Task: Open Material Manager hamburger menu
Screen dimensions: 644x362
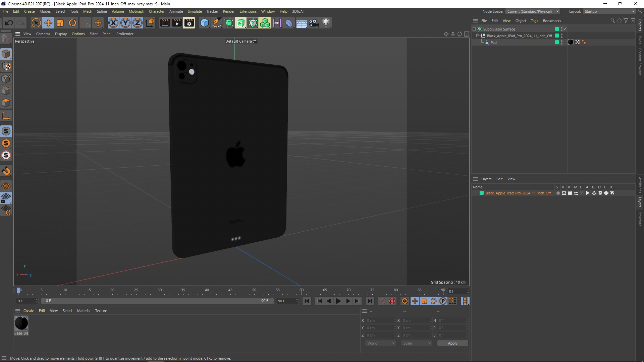Action: pos(18,311)
